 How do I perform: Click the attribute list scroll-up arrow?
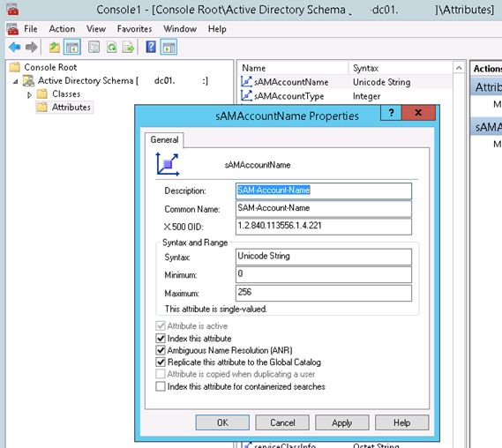click(459, 68)
